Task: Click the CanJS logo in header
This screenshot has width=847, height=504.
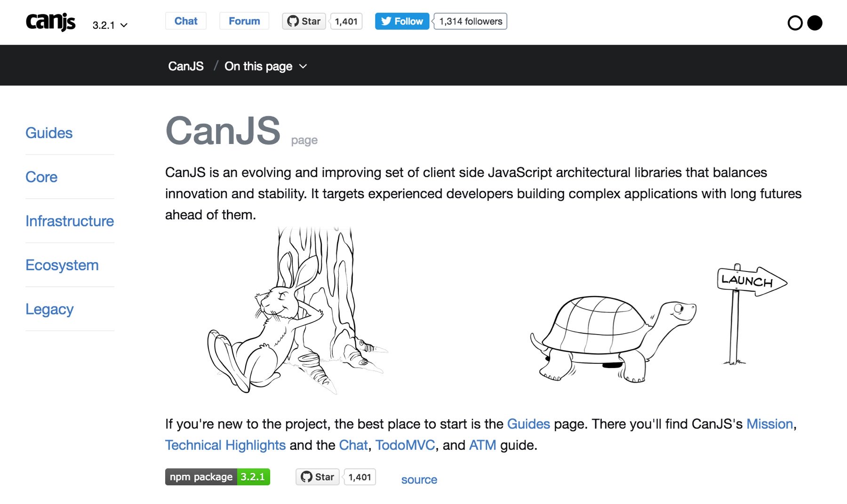Action: tap(50, 22)
